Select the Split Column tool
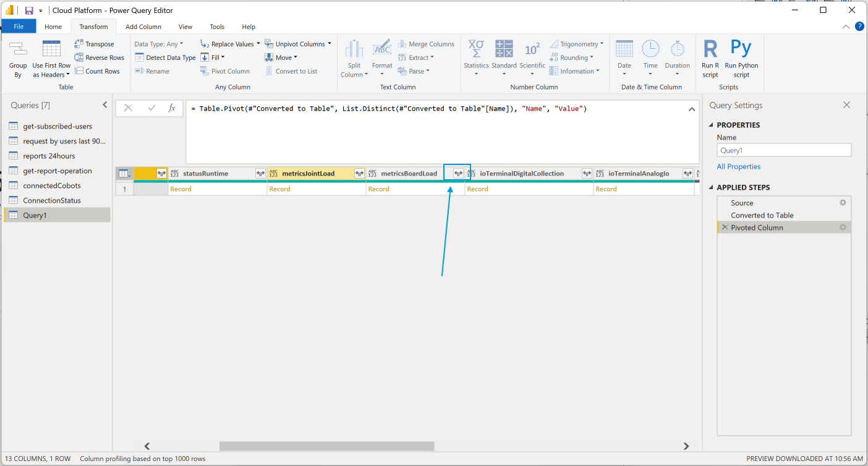Image resolution: width=868 pixels, height=466 pixels. [354, 59]
